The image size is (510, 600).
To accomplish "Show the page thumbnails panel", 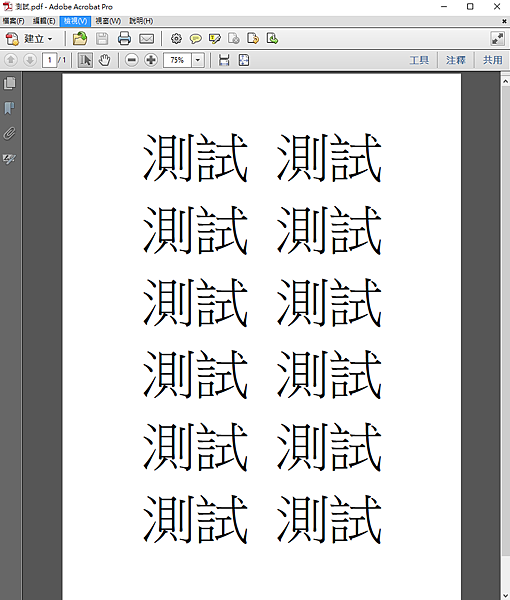I will click(10, 83).
